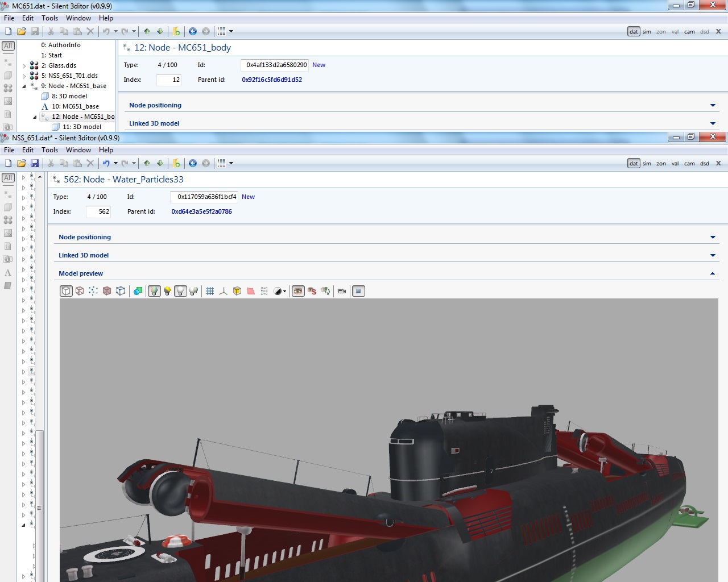
Task: Toggle the 'dat' view button in NSS_651.dat
Action: pos(634,163)
